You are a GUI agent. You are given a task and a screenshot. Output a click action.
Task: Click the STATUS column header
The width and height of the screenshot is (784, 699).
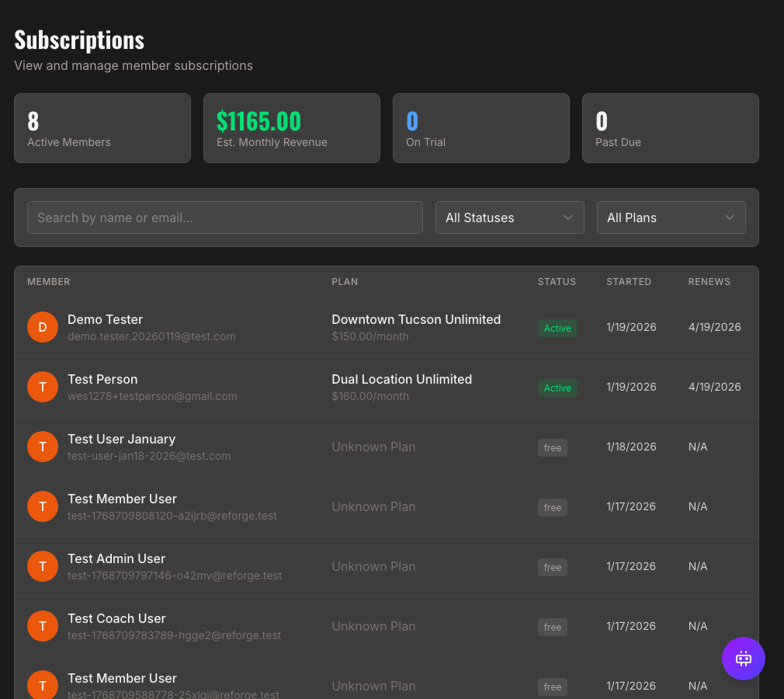[x=557, y=282]
